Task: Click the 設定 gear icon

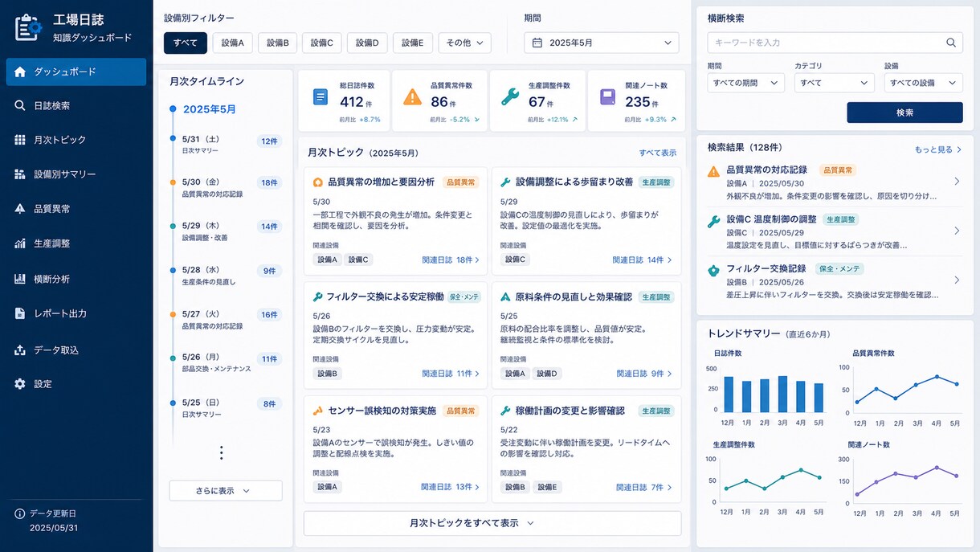Action: click(x=20, y=384)
